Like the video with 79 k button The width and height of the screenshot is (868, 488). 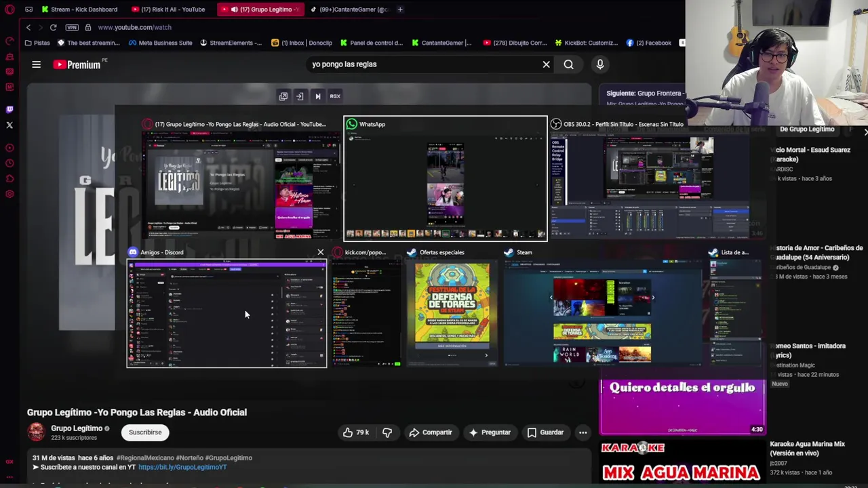click(x=356, y=432)
